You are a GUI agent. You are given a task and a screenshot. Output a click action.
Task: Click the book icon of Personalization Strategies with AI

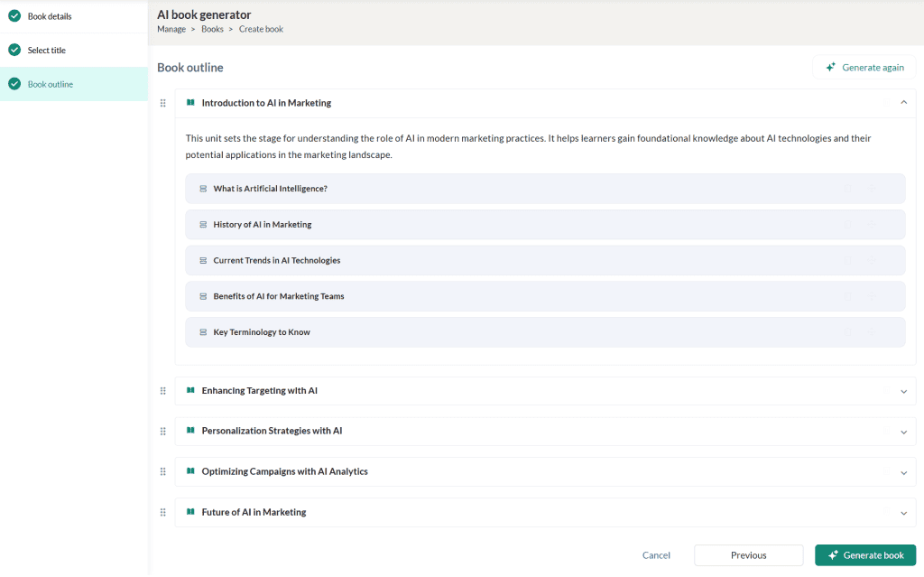coord(190,431)
